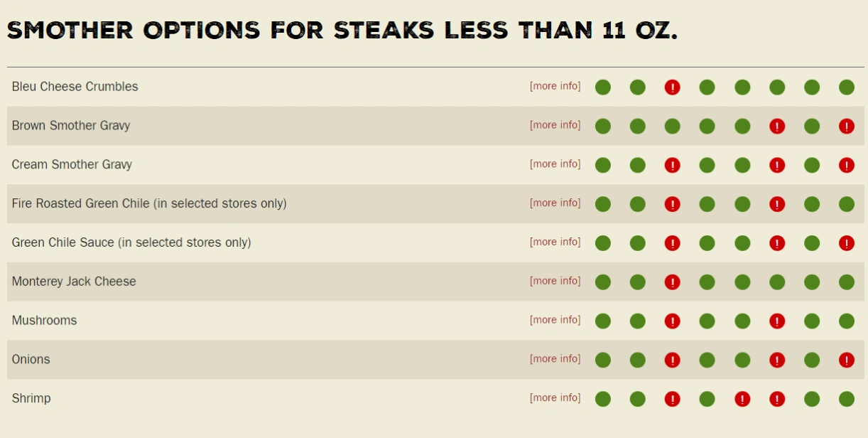Click the last green dot in Bleu Cheese Crumbles row
868x438 pixels.
(x=846, y=87)
